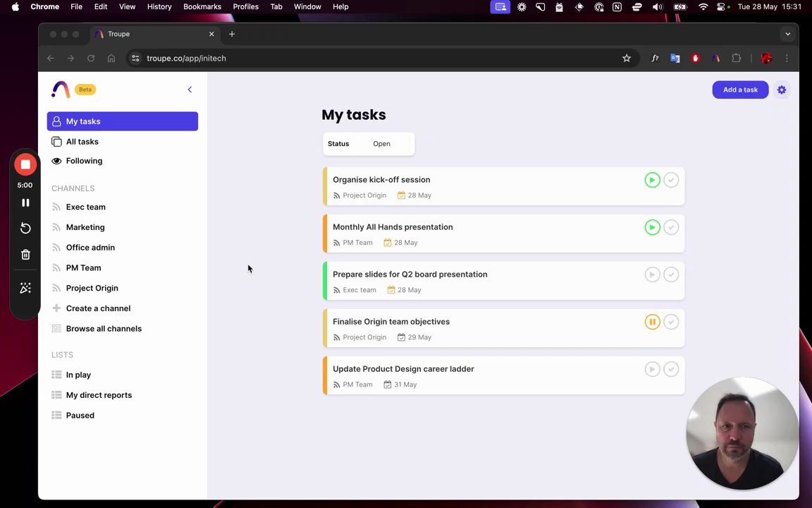812x508 pixels.
Task: Go to Chrome home page
Action: click(111, 58)
